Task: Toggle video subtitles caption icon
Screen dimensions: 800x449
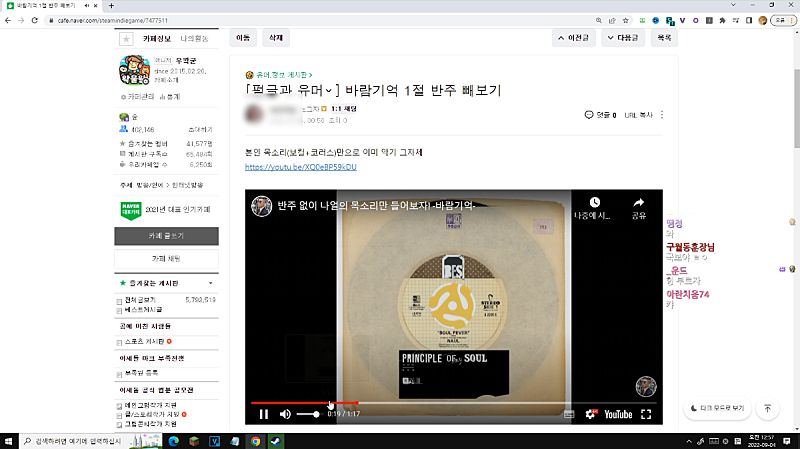Action: point(569,414)
